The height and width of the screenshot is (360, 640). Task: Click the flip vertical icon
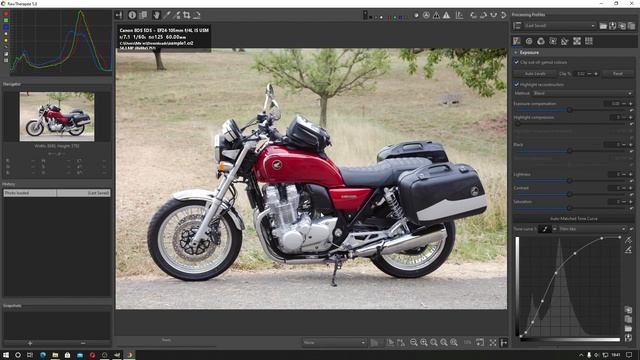point(504,15)
